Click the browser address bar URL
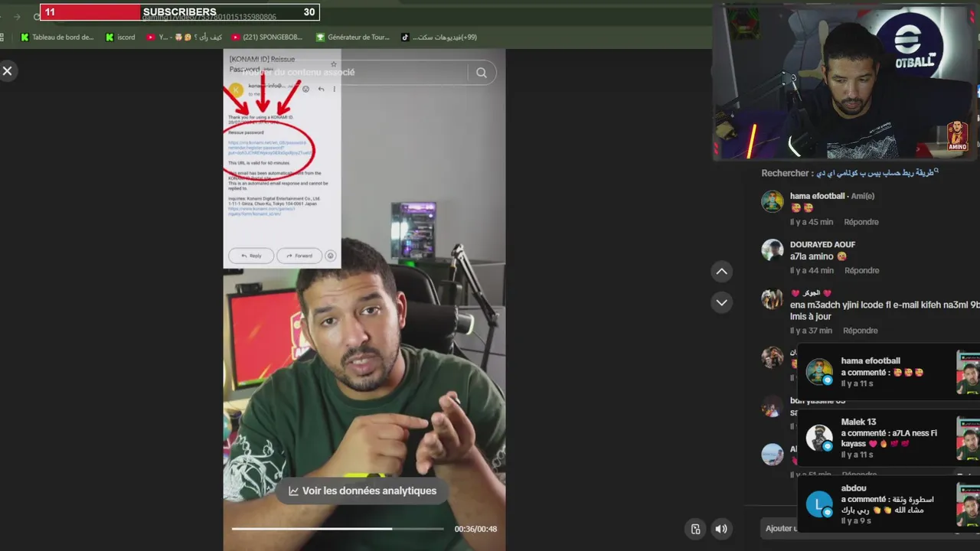The width and height of the screenshot is (980, 551). (x=209, y=17)
